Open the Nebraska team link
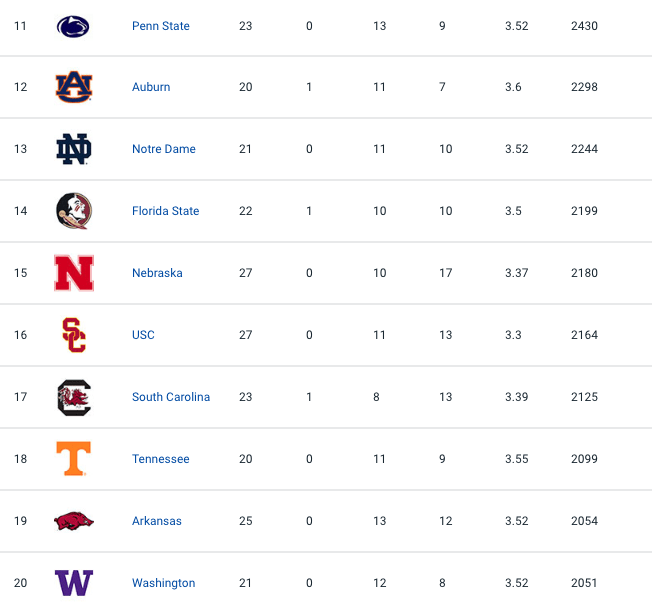The height and width of the screenshot is (610, 652). pyautogui.click(x=157, y=273)
